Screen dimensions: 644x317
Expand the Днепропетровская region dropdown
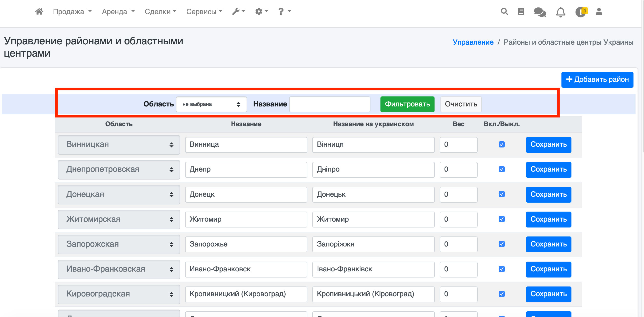119,170
